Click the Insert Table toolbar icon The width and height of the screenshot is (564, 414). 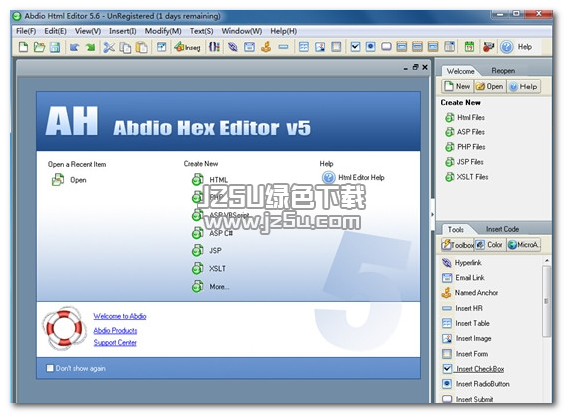pos(304,47)
